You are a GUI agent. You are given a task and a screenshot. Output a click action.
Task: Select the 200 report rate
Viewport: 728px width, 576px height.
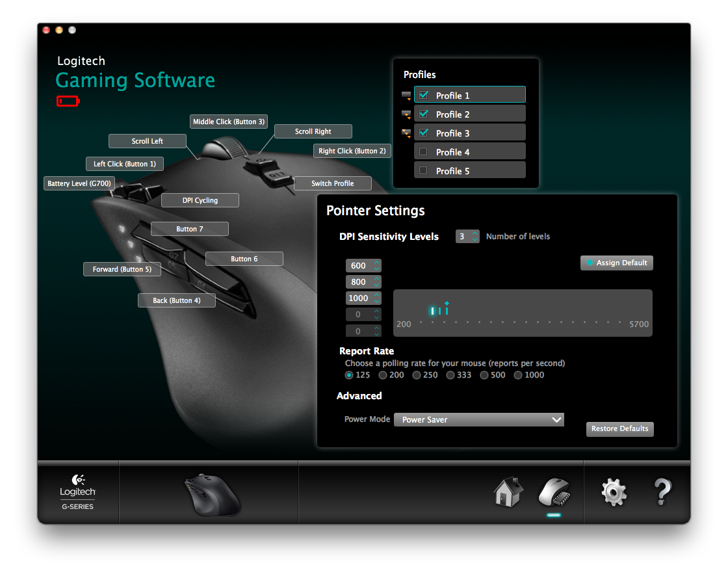(x=383, y=375)
